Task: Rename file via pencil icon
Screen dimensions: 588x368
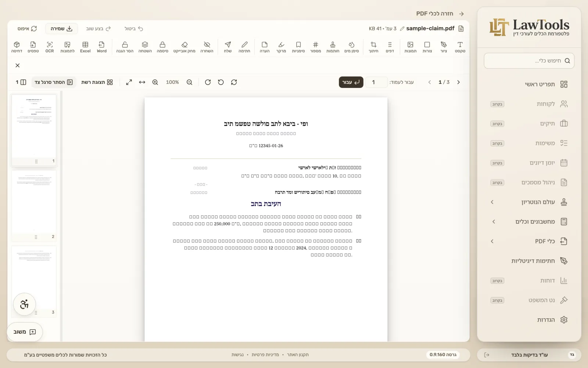Action: click(402, 29)
